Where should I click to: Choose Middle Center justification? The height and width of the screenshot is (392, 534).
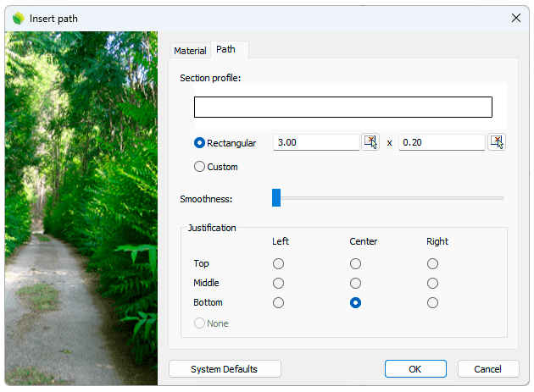(355, 284)
